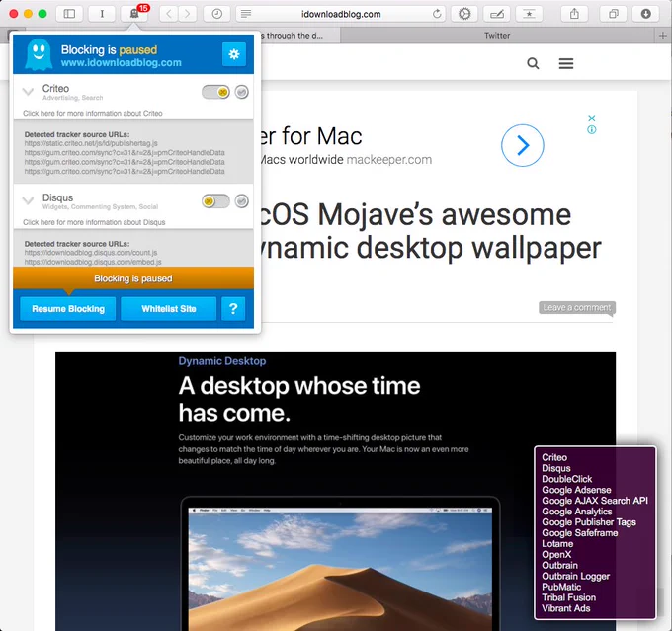Click the mackeeper.com ad link
Viewport: 672px width, 631px height.
click(x=389, y=160)
